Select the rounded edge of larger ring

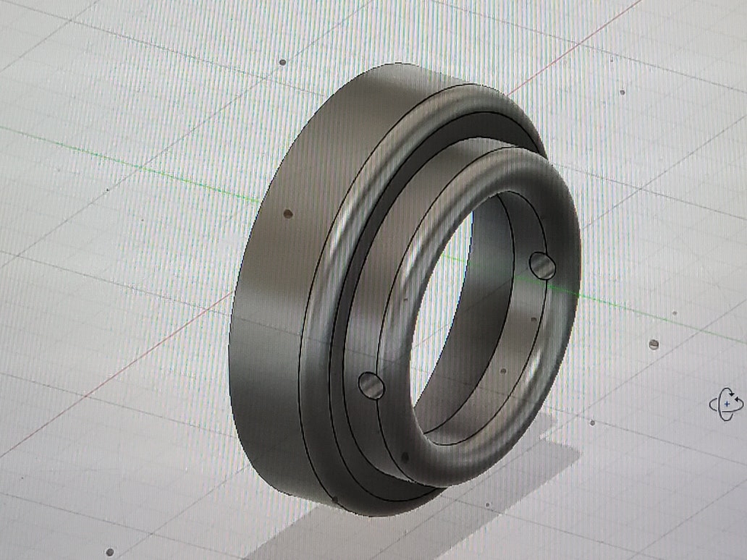pos(333,239)
